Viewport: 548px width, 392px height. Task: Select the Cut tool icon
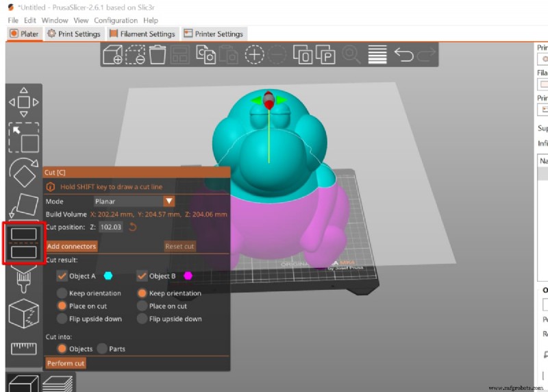tap(24, 243)
